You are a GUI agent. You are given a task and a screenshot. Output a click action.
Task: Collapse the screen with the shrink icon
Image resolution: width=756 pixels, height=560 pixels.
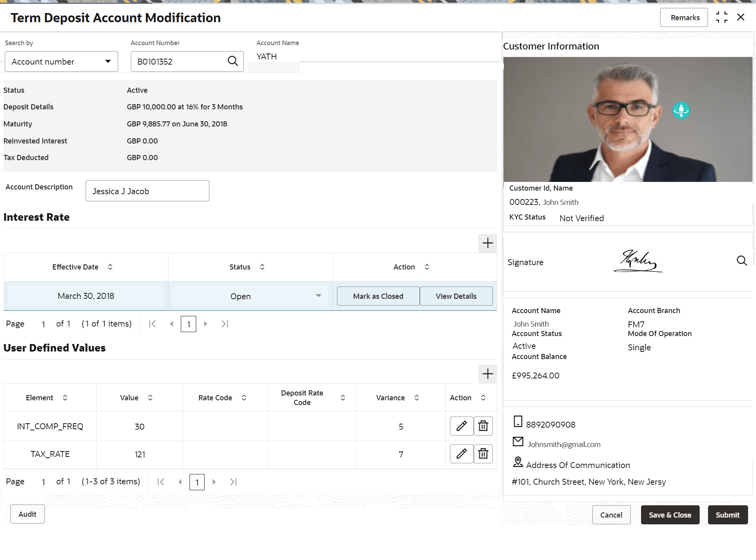click(x=721, y=17)
